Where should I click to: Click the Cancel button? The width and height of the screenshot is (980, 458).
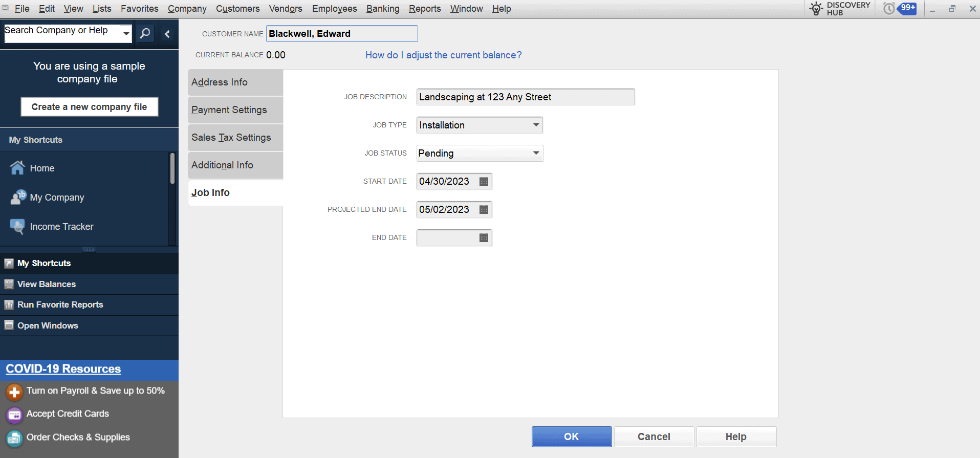tap(654, 437)
